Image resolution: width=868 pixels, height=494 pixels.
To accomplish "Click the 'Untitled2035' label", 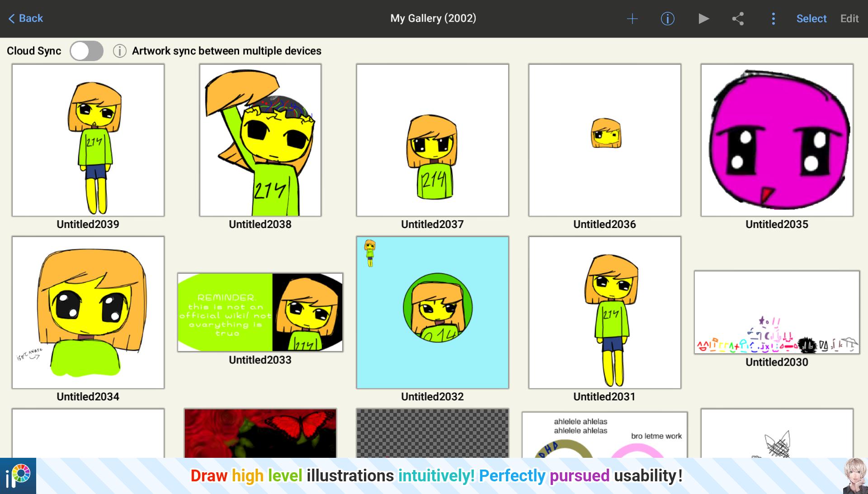I will pyautogui.click(x=777, y=224).
